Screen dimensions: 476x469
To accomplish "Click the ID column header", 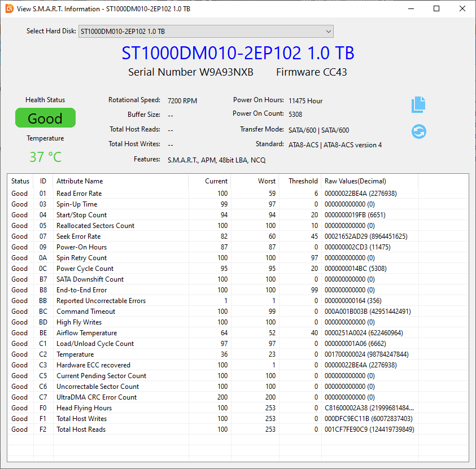I will (43, 181).
